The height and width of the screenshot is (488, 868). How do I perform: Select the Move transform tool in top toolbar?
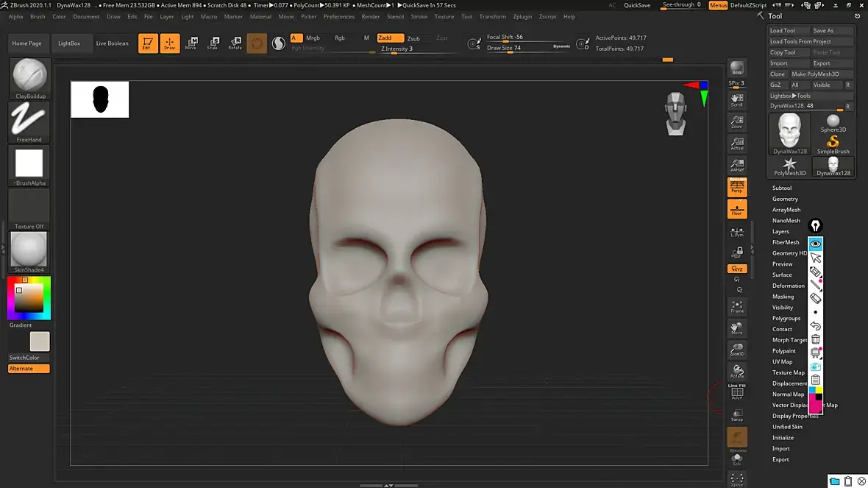191,43
